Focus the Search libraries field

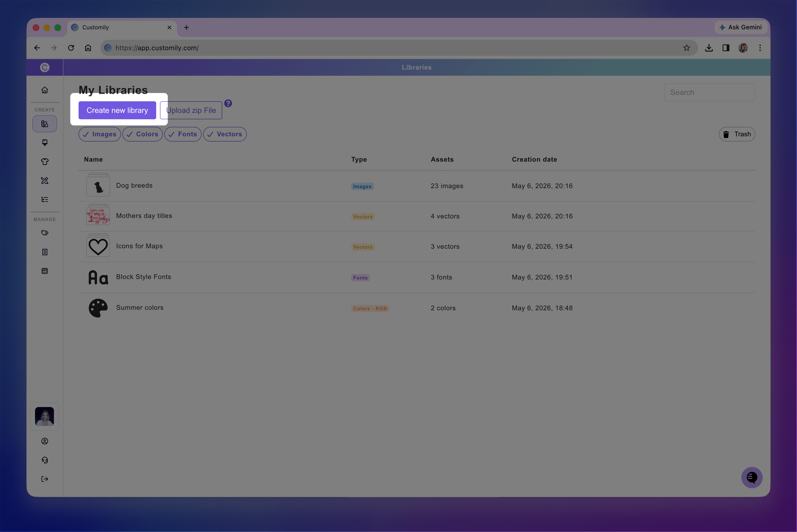[x=709, y=92]
